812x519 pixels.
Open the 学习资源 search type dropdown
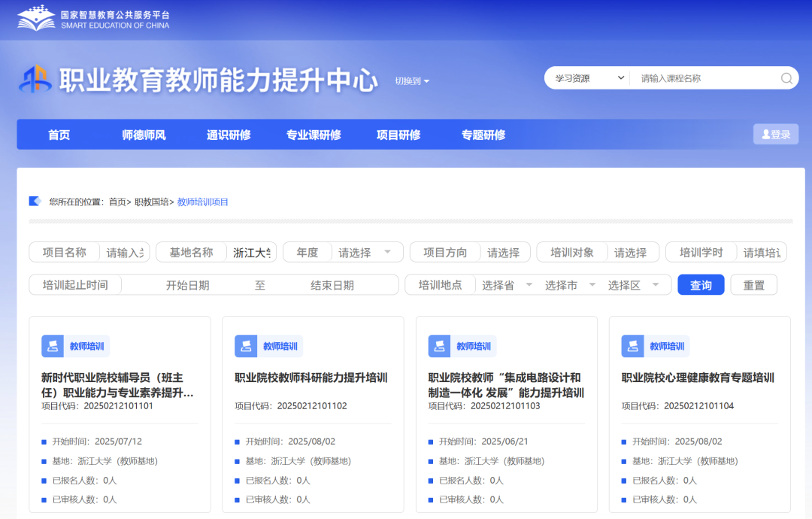pos(589,78)
